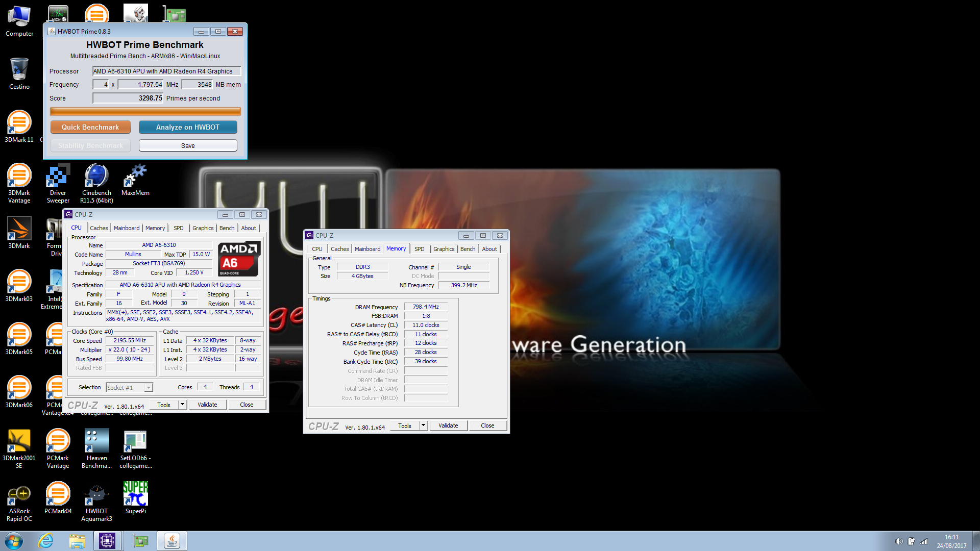Launch the Heaven Benchmark shortcut
This screenshot has height=551, width=980.
click(97, 448)
